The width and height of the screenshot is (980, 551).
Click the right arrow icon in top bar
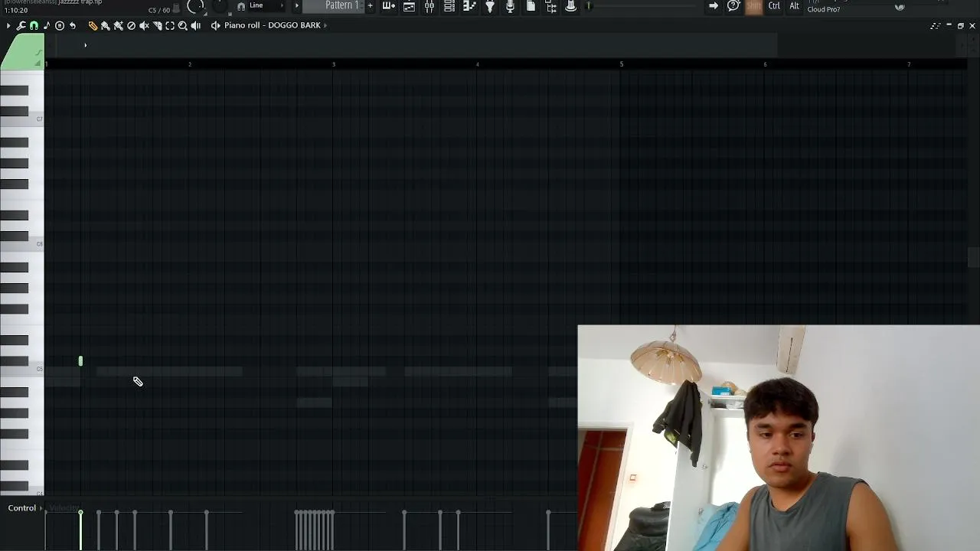tap(714, 6)
